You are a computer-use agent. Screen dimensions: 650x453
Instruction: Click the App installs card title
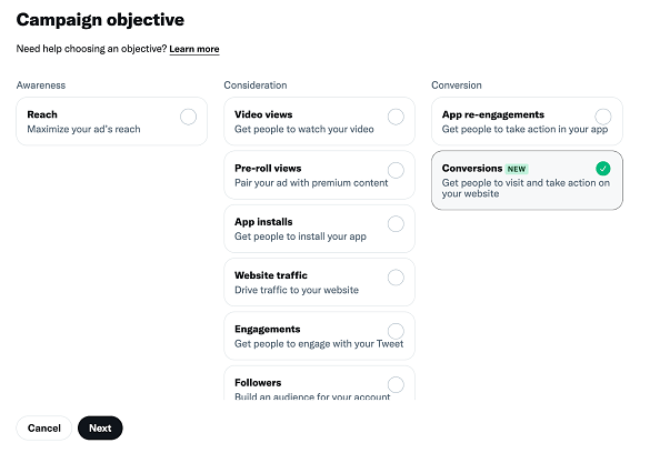click(x=264, y=222)
